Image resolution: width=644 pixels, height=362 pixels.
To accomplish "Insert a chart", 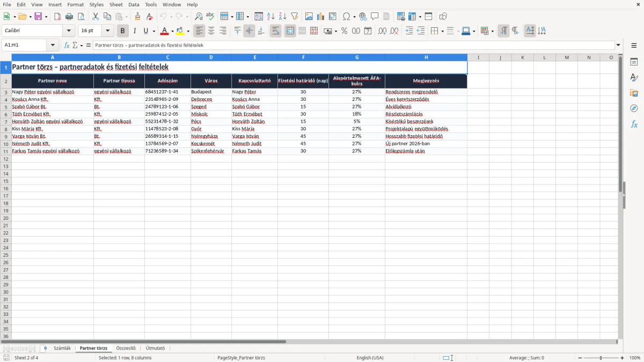I will point(321,17).
